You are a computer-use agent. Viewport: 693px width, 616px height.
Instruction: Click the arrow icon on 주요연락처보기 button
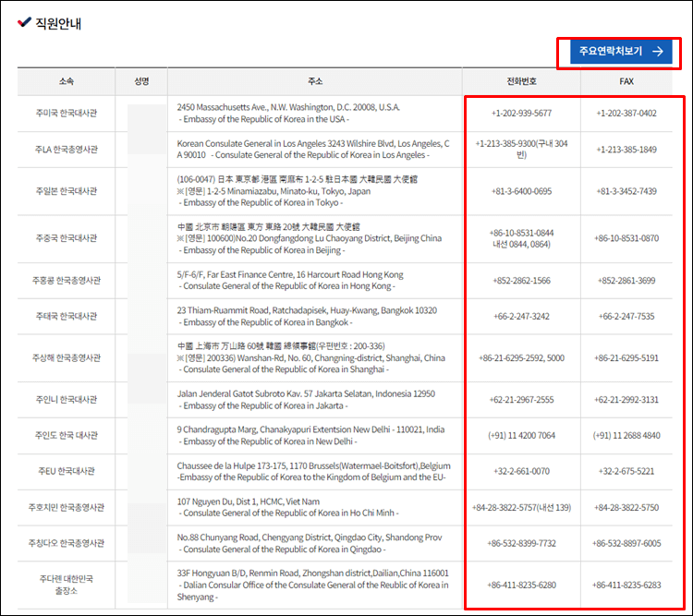click(658, 52)
